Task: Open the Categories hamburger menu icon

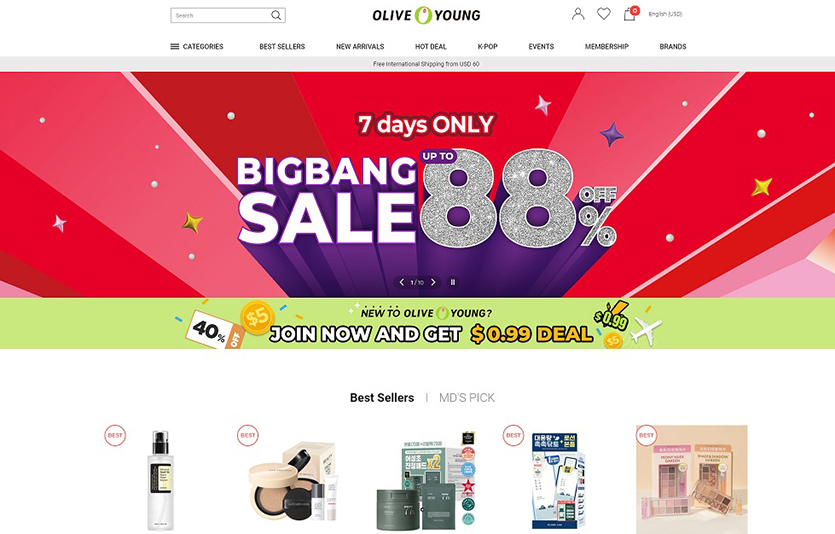Action: pos(175,47)
